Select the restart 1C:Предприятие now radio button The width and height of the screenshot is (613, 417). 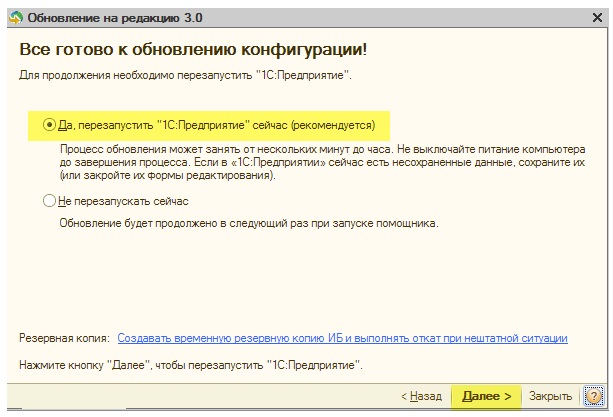coord(49,125)
